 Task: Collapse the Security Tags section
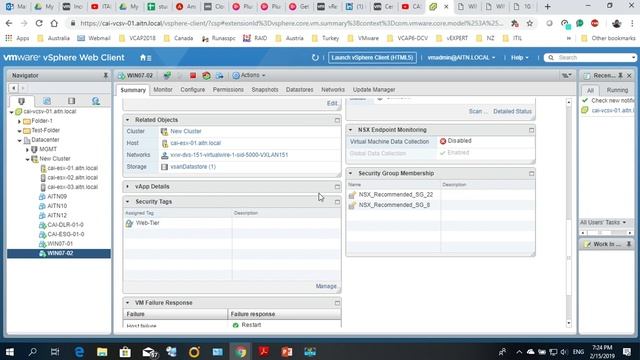[127, 202]
